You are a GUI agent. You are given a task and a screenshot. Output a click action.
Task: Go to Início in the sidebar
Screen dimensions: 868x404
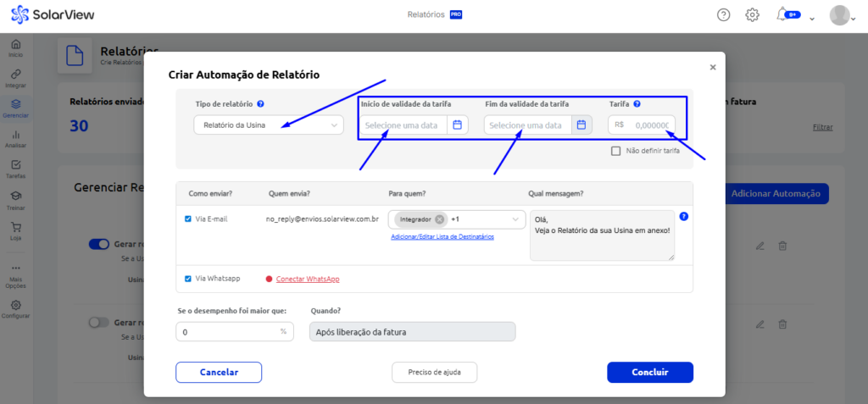(x=16, y=47)
